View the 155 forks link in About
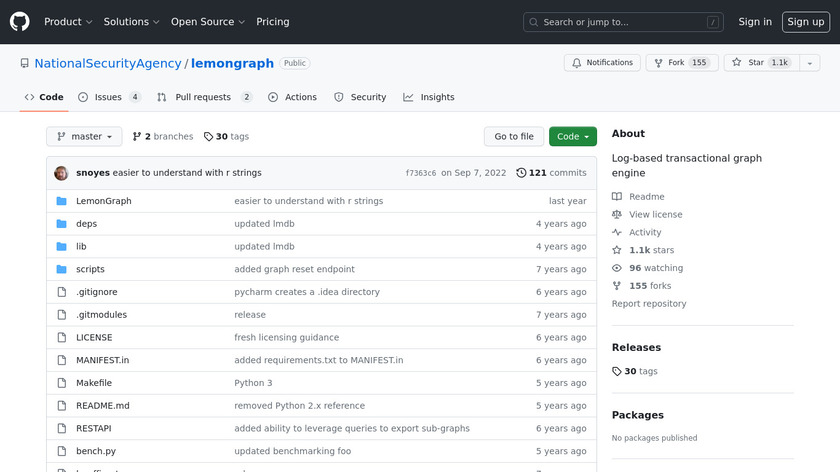This screenshot has height=472, width=840. click(x=641, y=286)
